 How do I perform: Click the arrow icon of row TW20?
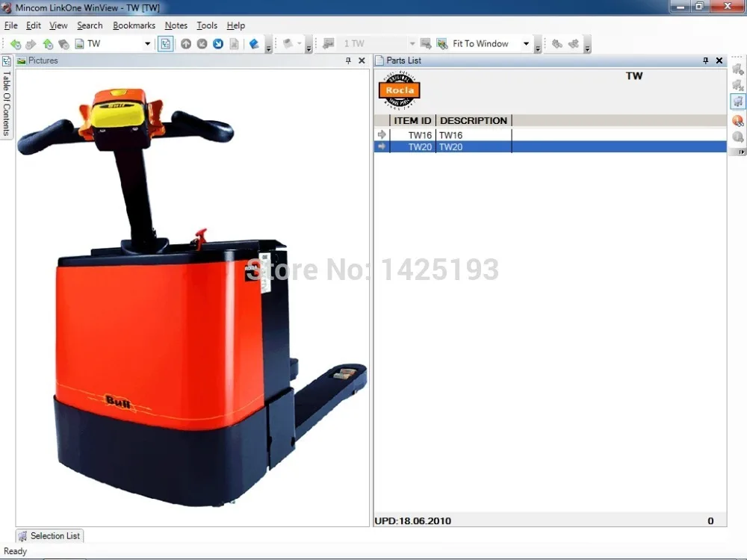tap(382, 146)
